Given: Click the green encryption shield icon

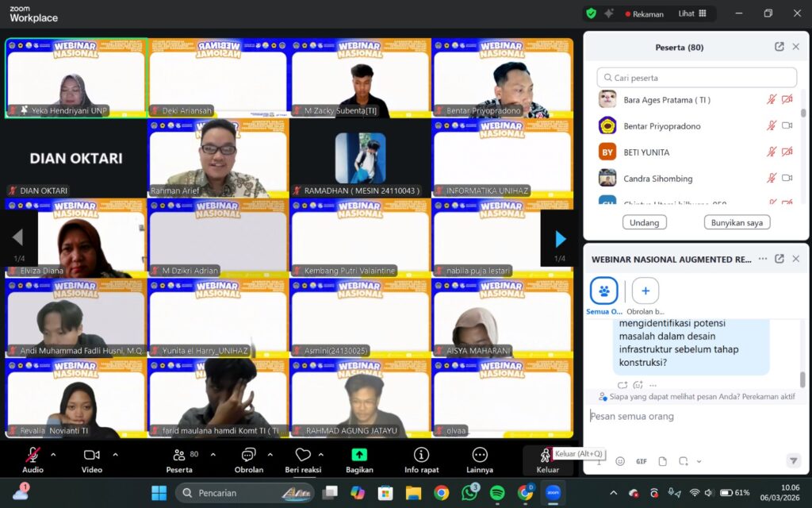Looking at the screenshot, I should [591, 13].
